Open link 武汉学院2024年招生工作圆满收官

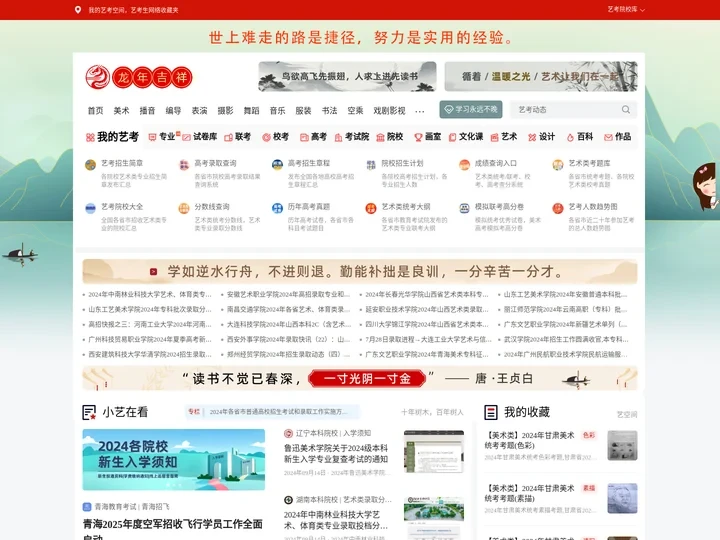(566, 339)
